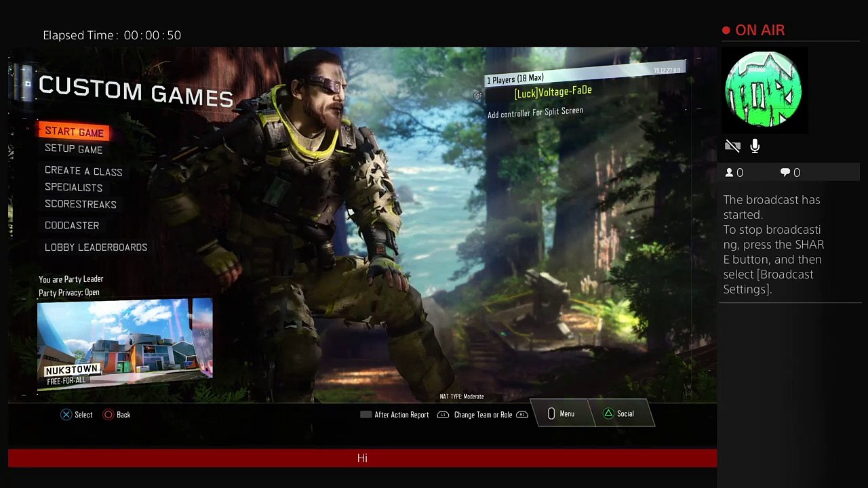The image size is (868, 488).
Task: Select CODCASTER menu option
Action: (72, 226)
